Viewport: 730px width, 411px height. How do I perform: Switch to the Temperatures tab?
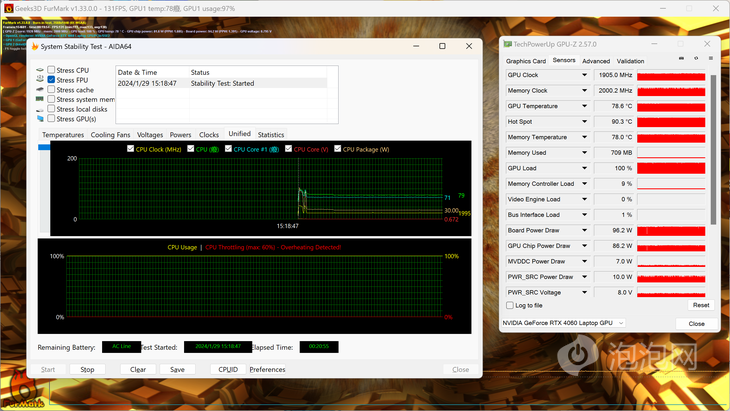point(63,135)
